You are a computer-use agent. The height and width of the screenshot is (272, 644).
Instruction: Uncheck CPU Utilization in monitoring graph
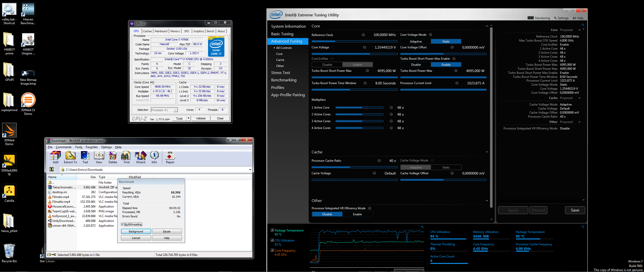pos(272,240)
